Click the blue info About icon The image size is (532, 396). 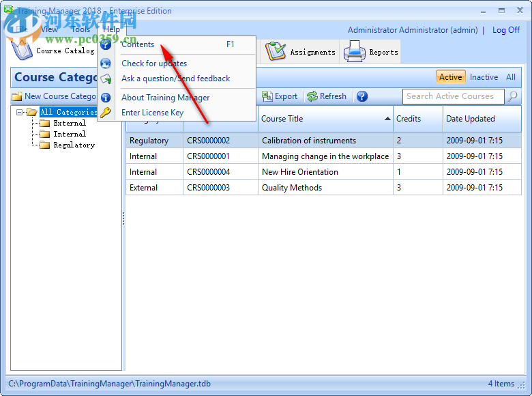pos(106,98)
